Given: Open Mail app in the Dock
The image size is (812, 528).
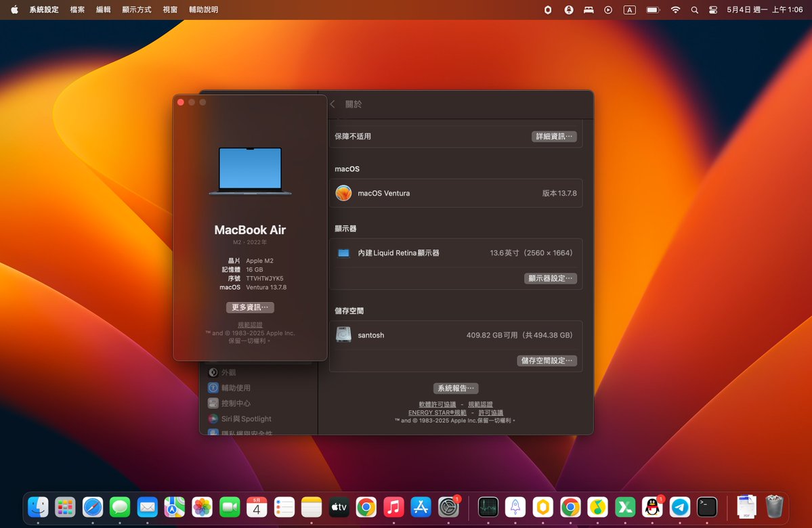Looking at the screenshot, I should pos(148,507).
